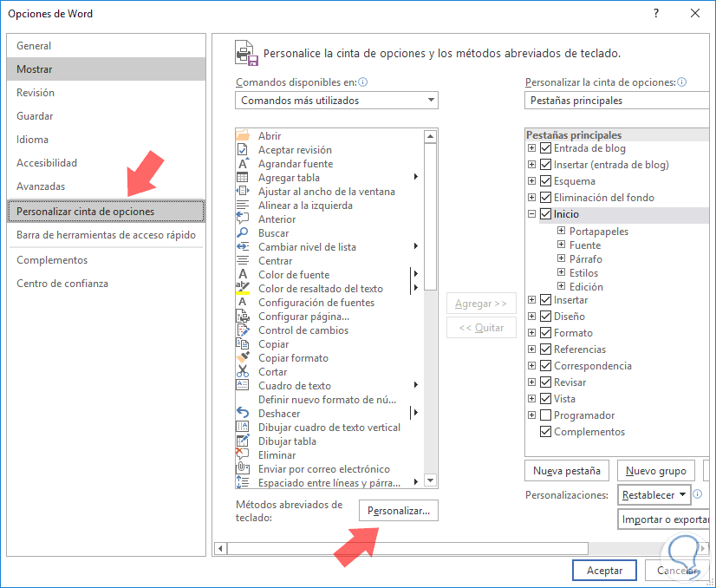Screen dimensions: 716x588
Task: Click the horizontal scrollbar thumb at bottom
Action: [x=407, y=548]
